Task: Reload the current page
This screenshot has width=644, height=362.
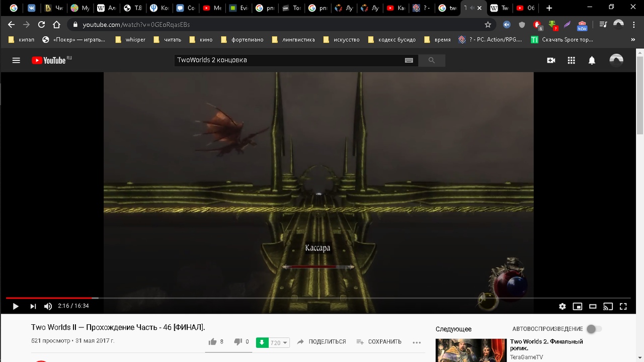Action: (x=41, y=25)
